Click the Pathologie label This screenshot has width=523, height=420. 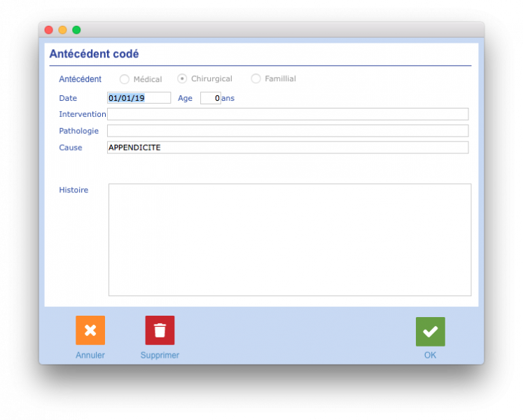[x=78, y=131]
